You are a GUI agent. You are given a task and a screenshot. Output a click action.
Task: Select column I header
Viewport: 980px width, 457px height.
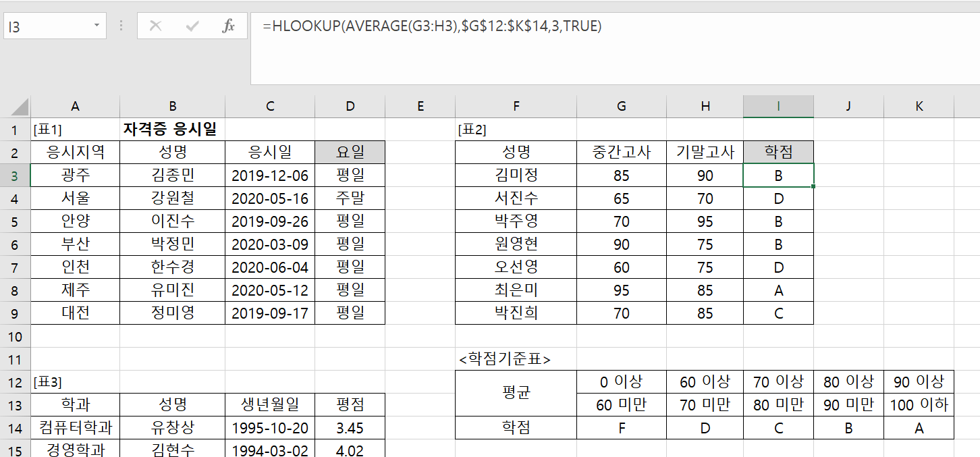[778, 106]
